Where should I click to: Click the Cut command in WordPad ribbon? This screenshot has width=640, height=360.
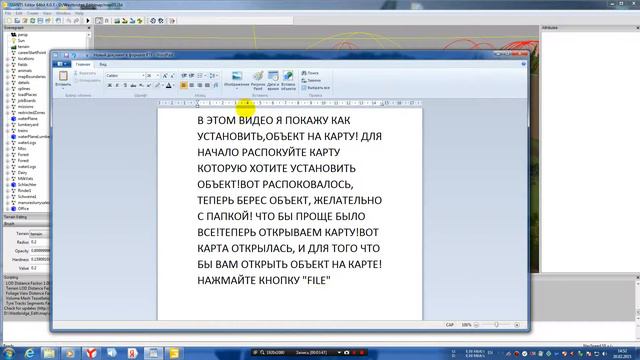click(x=85, y=73)
